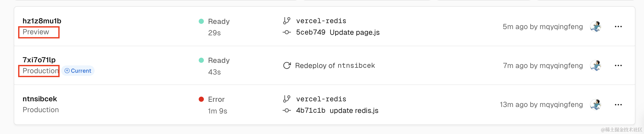Screen dimensions: 644x134
Task: Open more options for ntnsibcek deployment
Action: point(618,105)
